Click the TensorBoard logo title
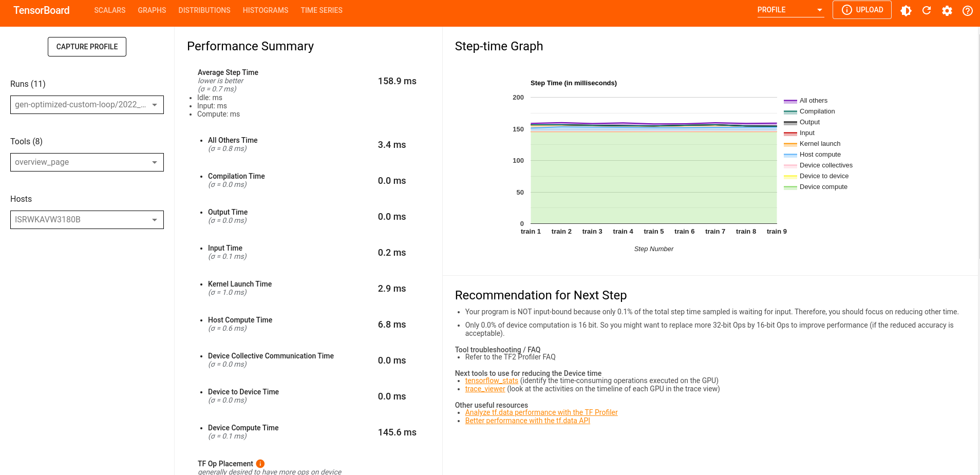 pyautogui.click(x=42, y=10)
